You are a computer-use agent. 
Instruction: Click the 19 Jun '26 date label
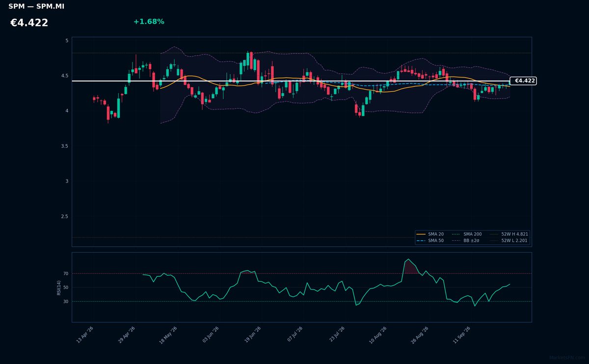point(252,335)
